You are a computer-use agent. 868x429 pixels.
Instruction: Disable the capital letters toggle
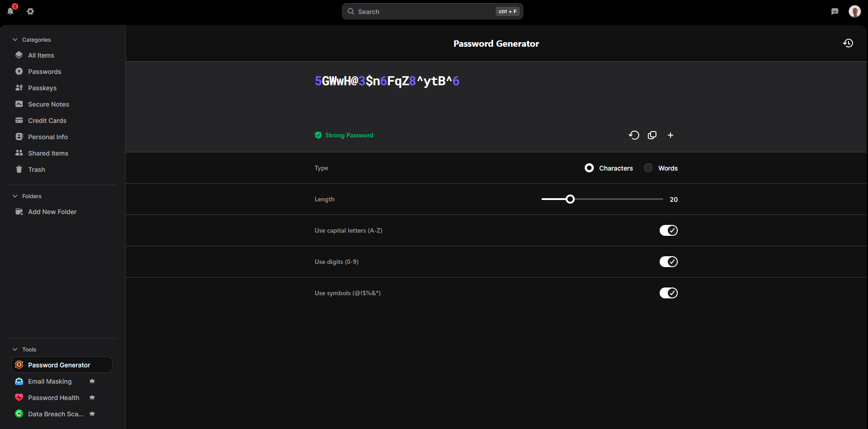(x=668, y=230)
